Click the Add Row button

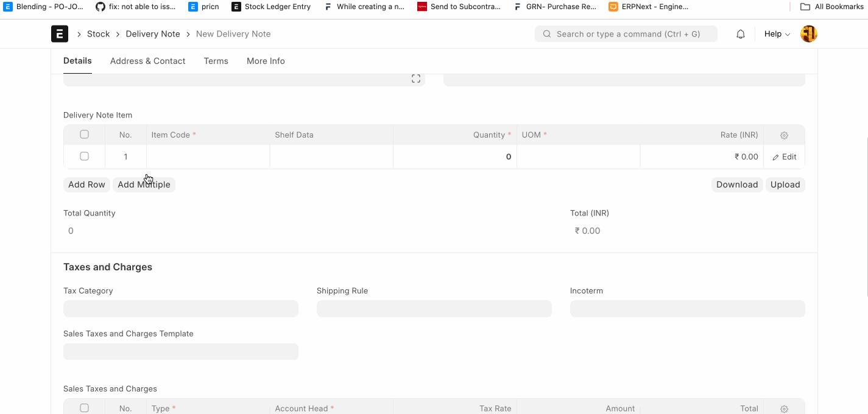pos(86,184)
